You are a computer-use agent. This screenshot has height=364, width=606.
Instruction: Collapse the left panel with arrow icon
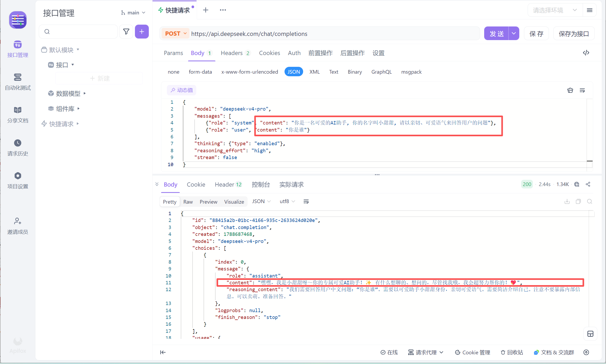(163, 352)
